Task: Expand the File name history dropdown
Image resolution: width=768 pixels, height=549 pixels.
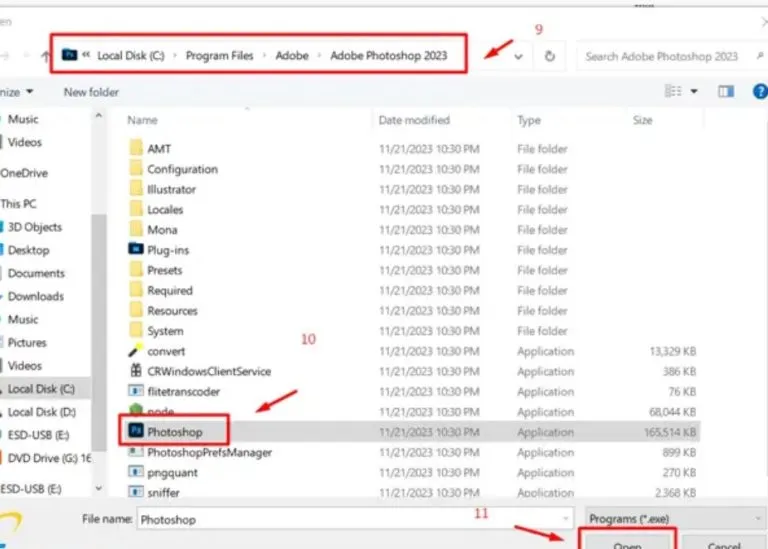Action: pos(566,519)
